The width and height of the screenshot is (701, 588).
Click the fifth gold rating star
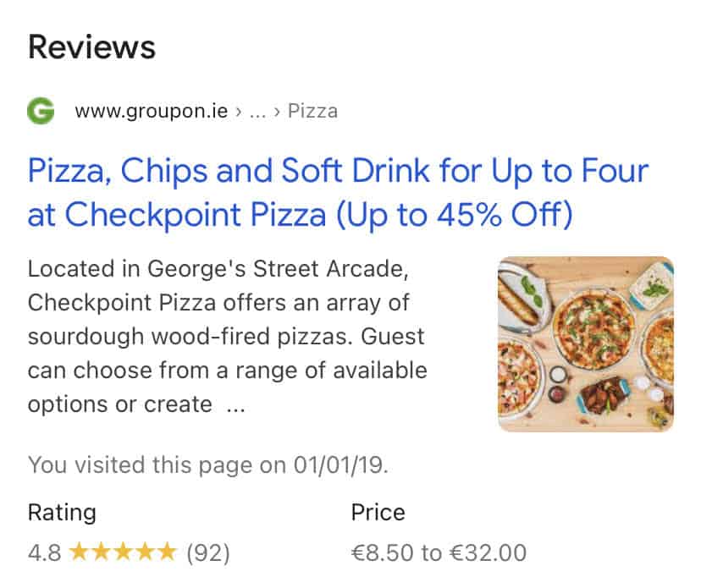pyautogui.click(x=167, y=551)
